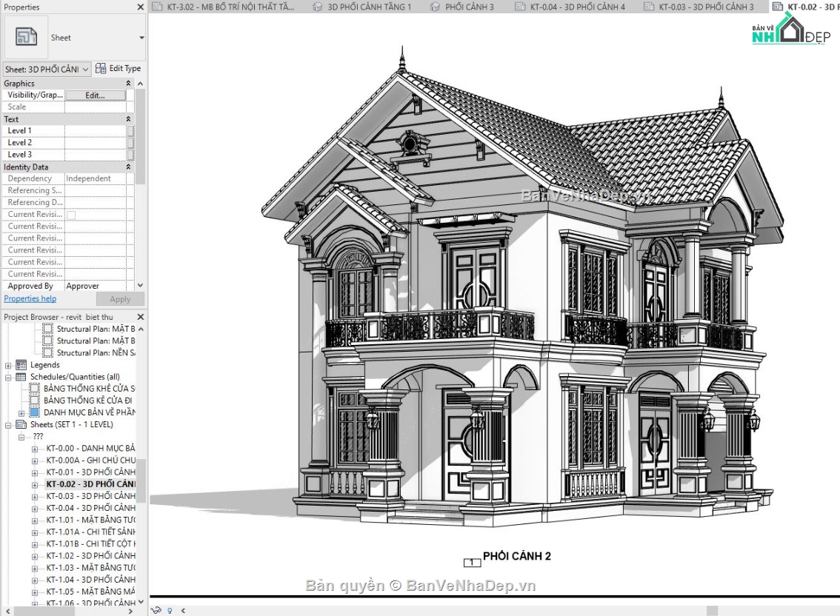The image size is (840, 616).
Task: Close the Properties palette
Action: tap(140, 7)
